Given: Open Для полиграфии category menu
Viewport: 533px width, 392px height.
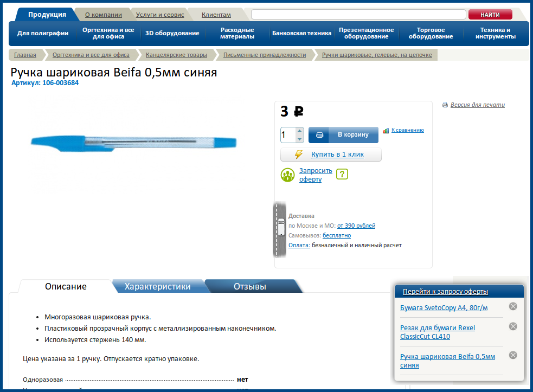Looking at the screenshot, I should [43, 33].
